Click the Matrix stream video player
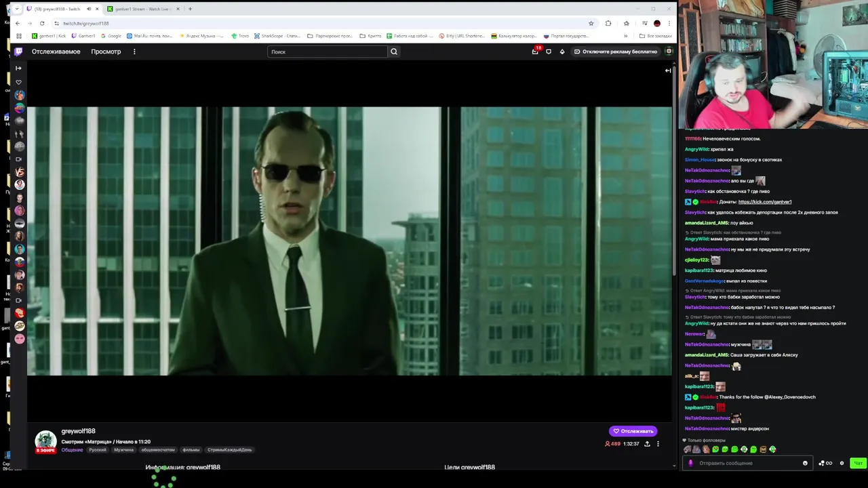868x488 pixels. pyautogui.click(x=349, y=241)
